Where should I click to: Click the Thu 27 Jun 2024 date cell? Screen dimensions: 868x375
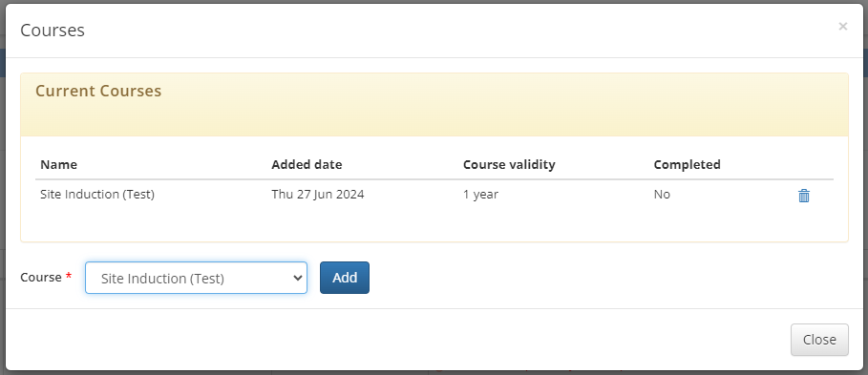(318, 194)
